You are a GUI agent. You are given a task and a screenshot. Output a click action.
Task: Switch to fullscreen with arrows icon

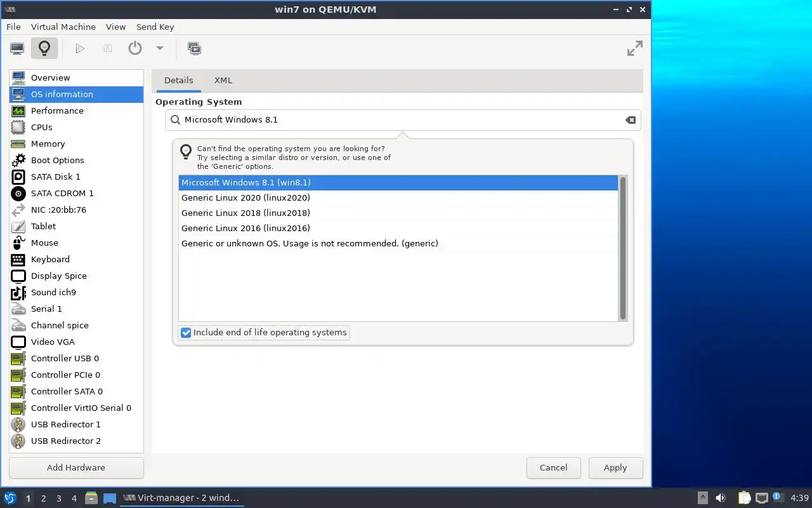click(x=635, y=48)
